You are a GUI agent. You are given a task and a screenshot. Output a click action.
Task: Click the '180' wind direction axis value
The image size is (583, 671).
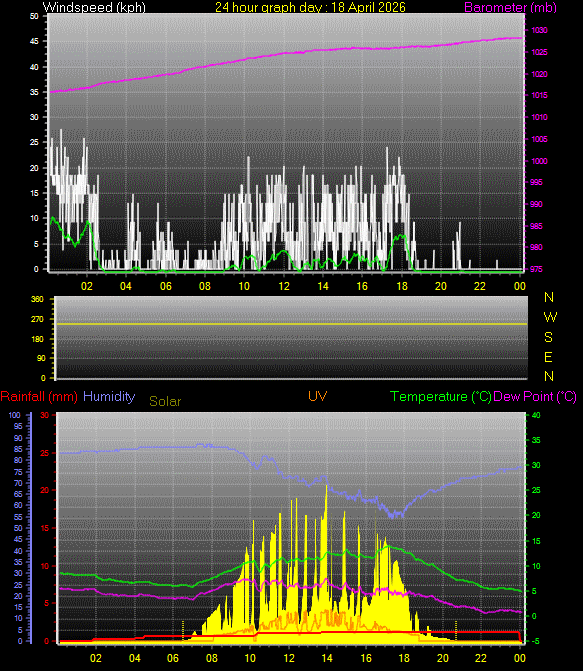(x=37, y=339)
